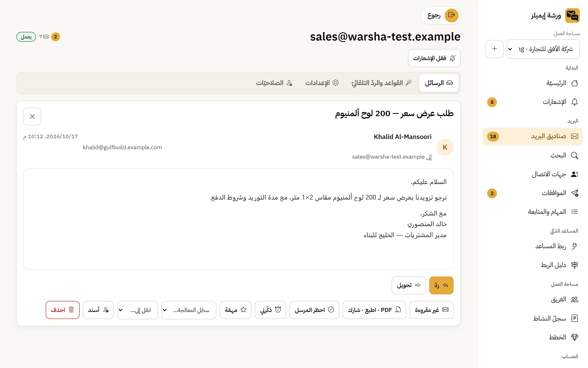Click the ردّ reply button
This screenshot has width=588, height=368.
pos(441,285)
